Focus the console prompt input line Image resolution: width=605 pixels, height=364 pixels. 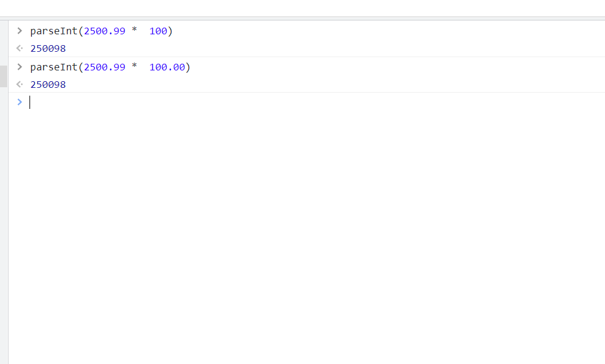click(317, 102)
